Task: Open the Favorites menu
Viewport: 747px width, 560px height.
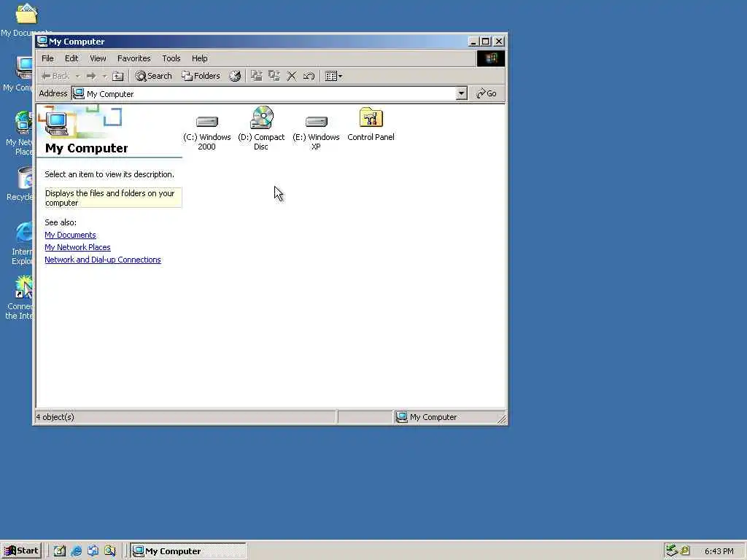Action: [134, 58]
